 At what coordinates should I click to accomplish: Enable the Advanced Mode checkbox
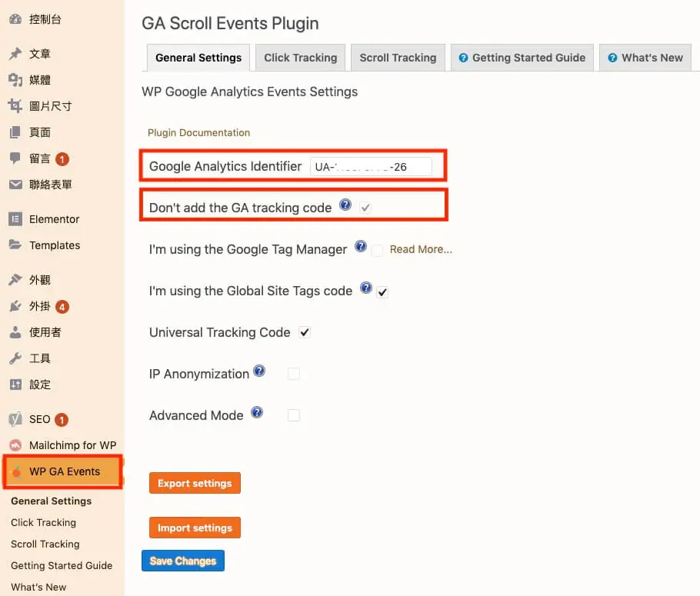294,415
